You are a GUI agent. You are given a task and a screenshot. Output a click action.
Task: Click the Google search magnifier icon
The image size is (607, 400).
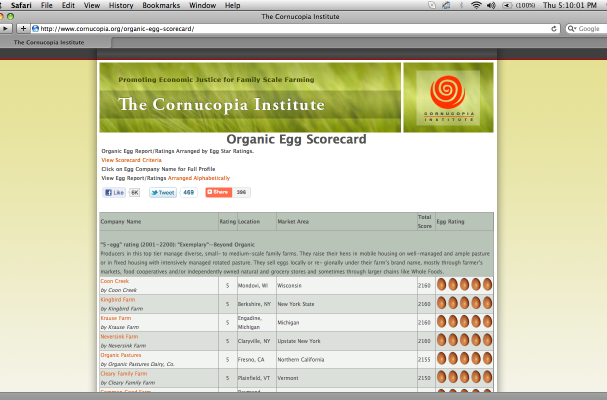click(571, 29)
